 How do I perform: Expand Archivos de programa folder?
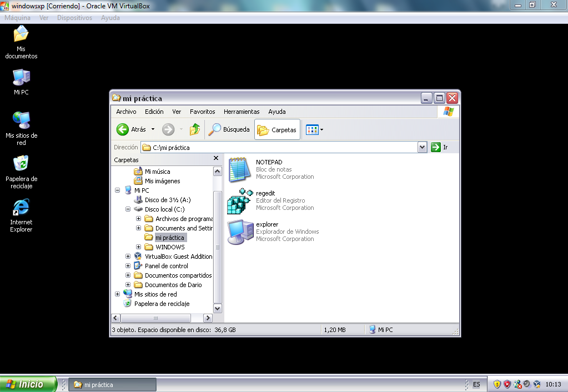coord(138,218)
